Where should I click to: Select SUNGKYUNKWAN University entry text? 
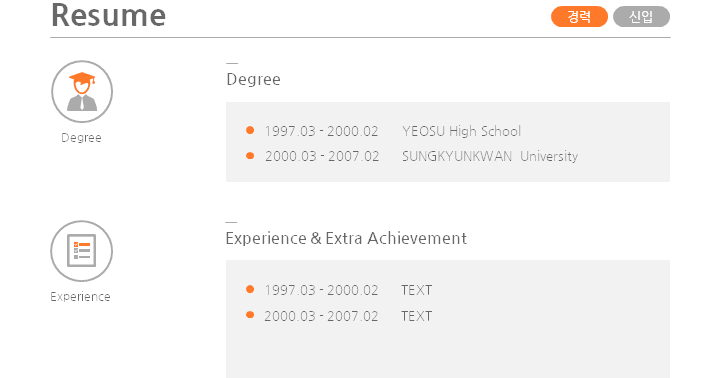490,157
